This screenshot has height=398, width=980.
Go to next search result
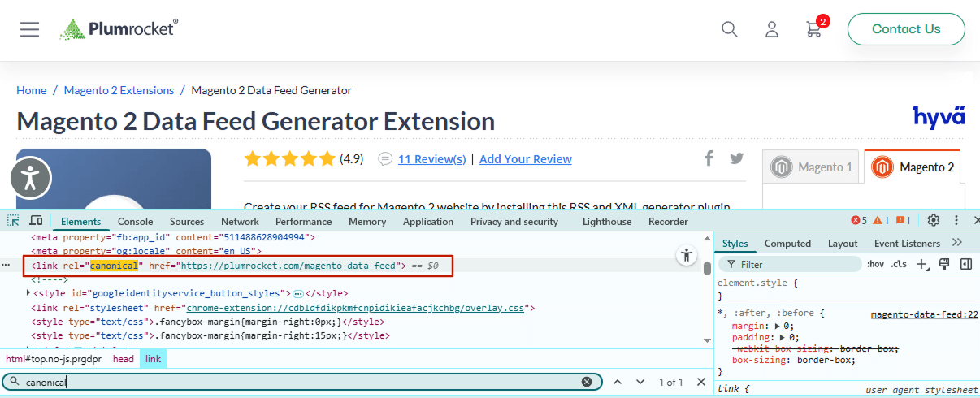click(x=640, y=382)
